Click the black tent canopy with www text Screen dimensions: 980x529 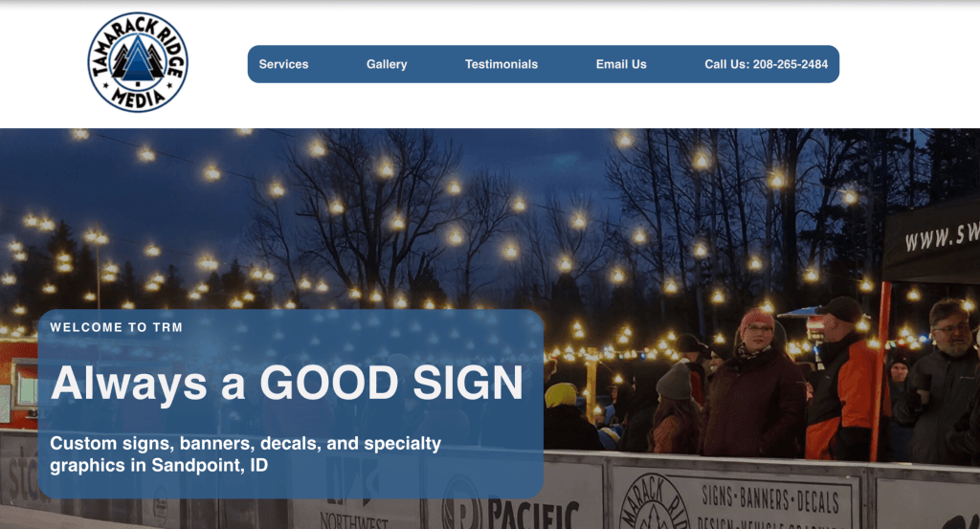pyautogui.click(x=930, y=240)
